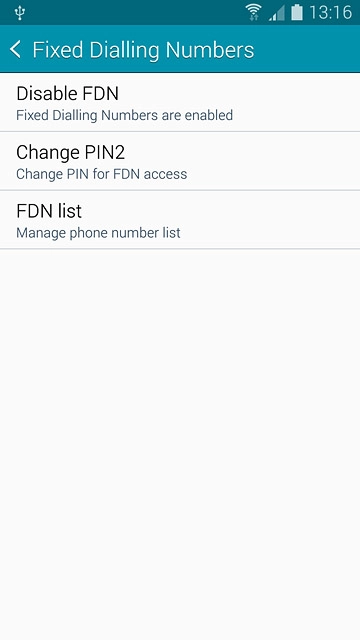Tap the mobile signal strength icon

coord(277,13)
